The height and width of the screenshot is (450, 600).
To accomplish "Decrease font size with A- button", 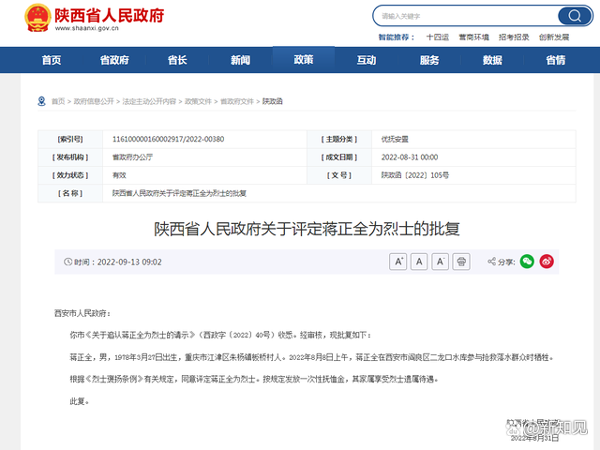I will pyautogui.click(x=440, y=262).
